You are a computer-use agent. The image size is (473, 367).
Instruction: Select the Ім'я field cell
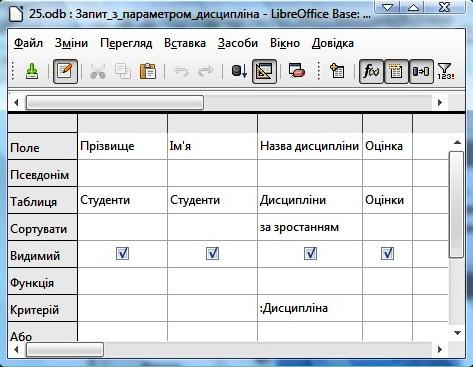click(x=212, y=146)
